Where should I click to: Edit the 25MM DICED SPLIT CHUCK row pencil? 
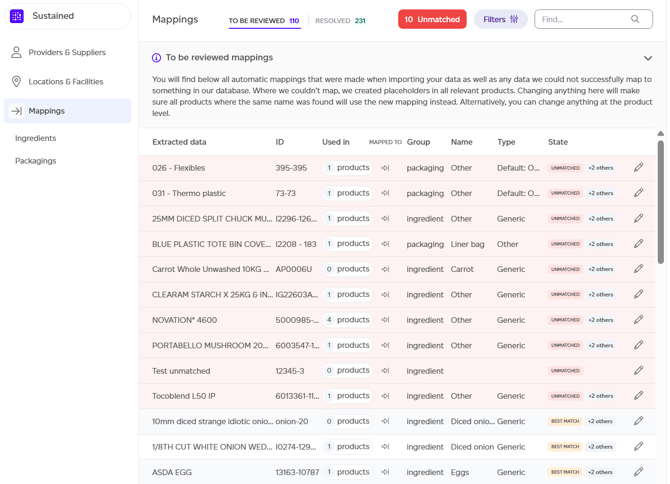tap(638, 218)
